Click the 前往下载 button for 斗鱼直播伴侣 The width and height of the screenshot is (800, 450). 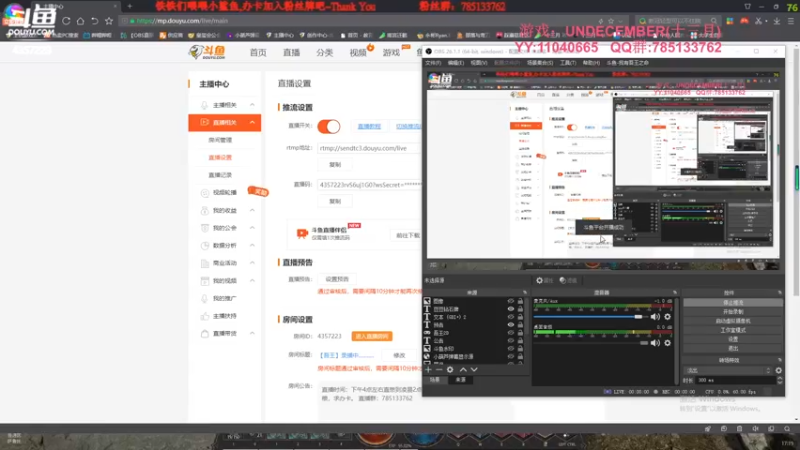408,235
